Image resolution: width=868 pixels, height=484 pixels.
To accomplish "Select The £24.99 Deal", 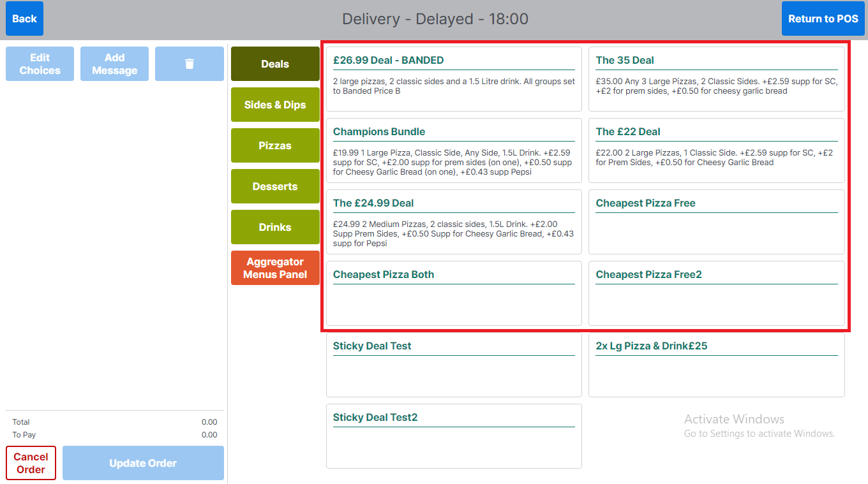I will [454, 222].
